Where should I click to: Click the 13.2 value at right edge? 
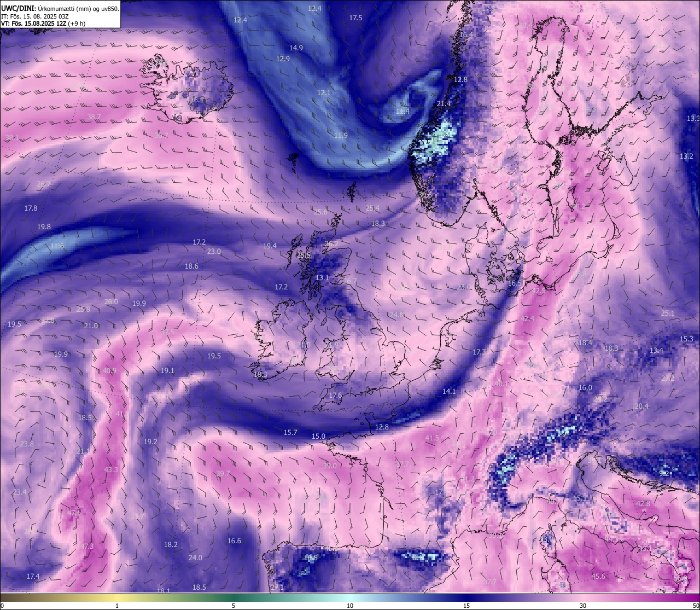[686, 156]
